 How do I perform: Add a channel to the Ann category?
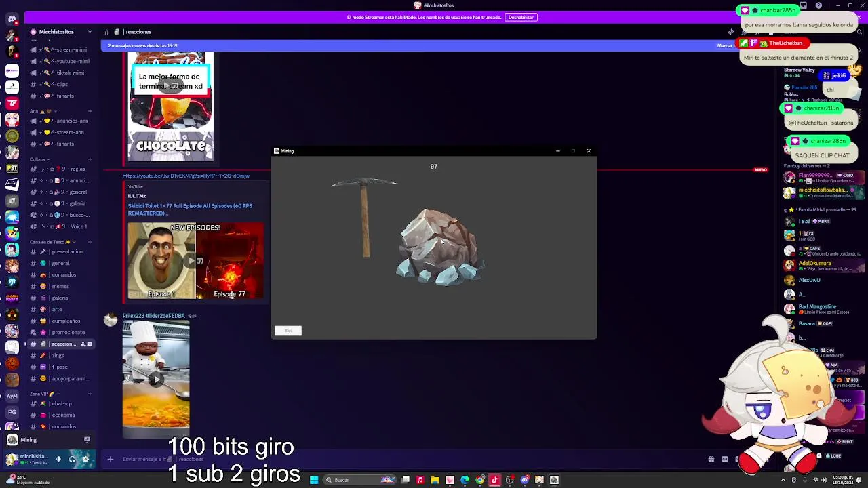coord(90,111)
